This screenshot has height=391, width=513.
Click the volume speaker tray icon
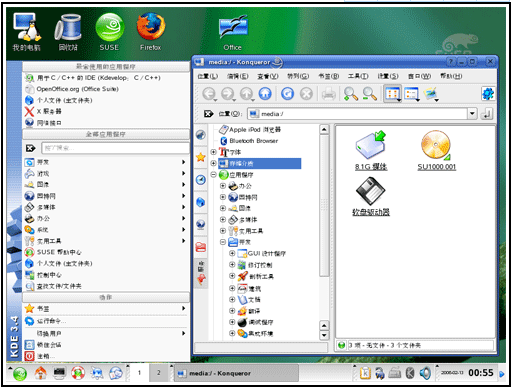click(425, 373)
